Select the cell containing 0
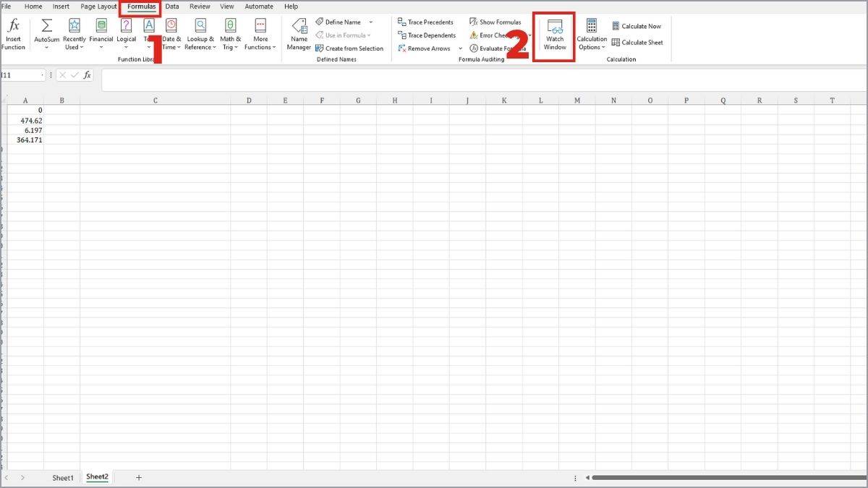Image resolution: width=868 pixels, height=488 pixels. (x=25, y=111)
